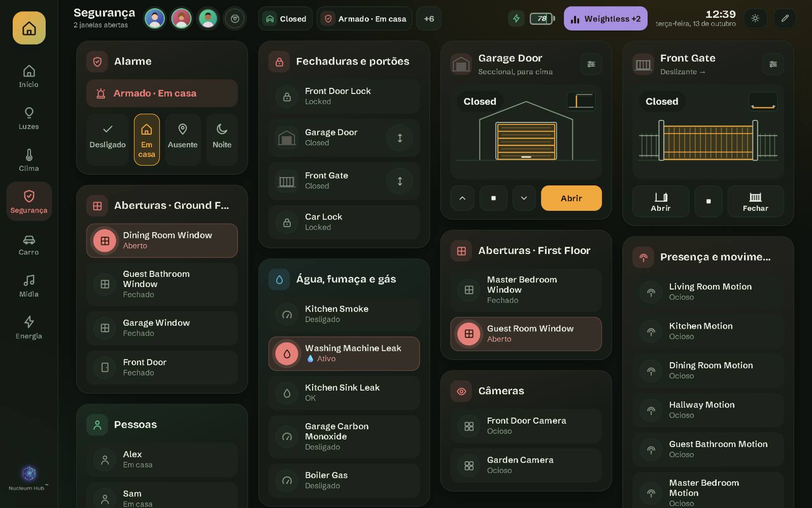The width and height of the screenshot is (812, 508).
Task: Toggle the brightness theme icon
Action: [x=755, y=18]
